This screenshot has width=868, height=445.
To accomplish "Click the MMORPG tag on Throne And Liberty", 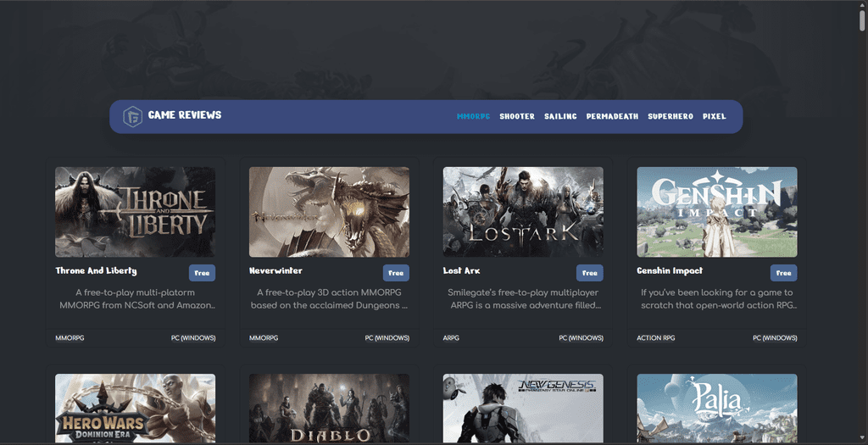I will point(70,337).
